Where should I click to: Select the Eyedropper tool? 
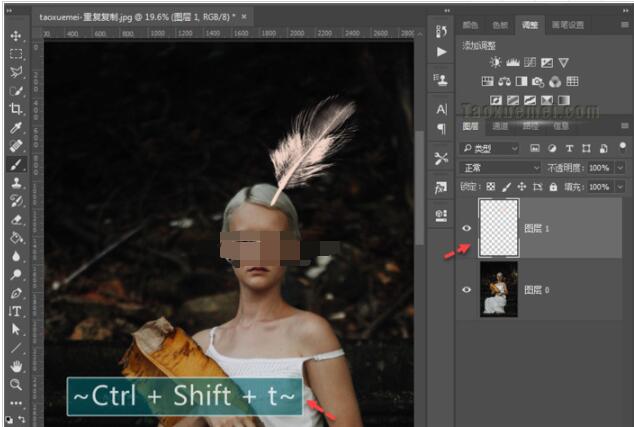tap(16, 127)
